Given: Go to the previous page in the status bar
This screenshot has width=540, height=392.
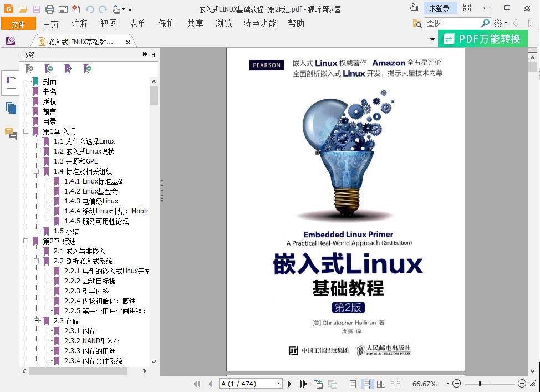Looking at the screenshot, I should click(211, 384).
